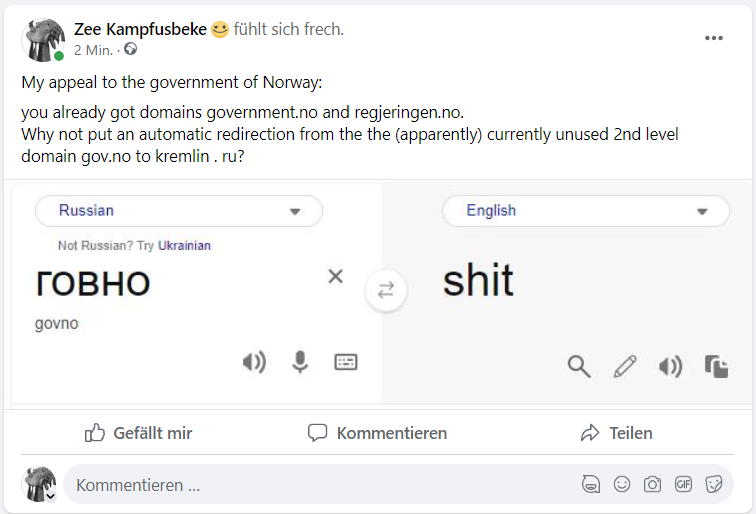The width and height of the screenshot is (756, 514).
Task: Click the Kommentieren comment input field
Action: click(x=300, y=485)
